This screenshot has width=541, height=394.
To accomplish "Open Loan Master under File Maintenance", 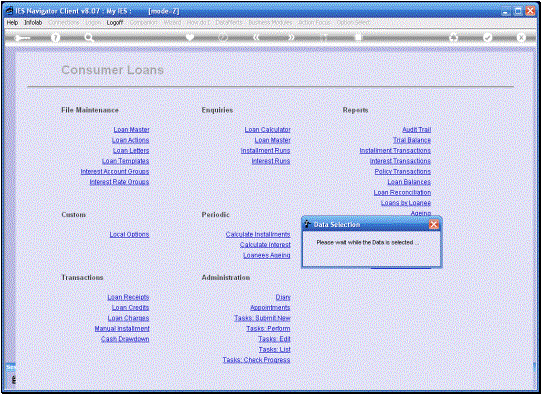I will [131, 130].
